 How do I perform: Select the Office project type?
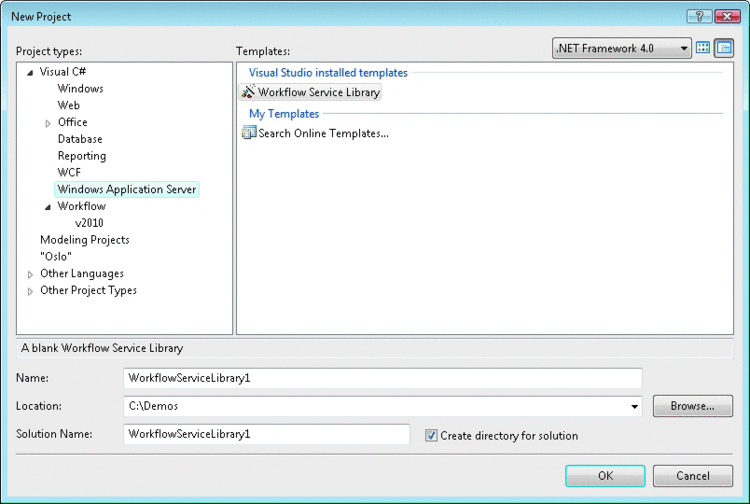point(73,122)
